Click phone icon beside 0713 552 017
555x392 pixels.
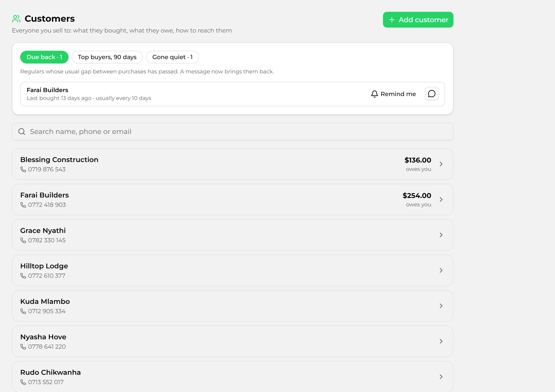click(23, 382)
